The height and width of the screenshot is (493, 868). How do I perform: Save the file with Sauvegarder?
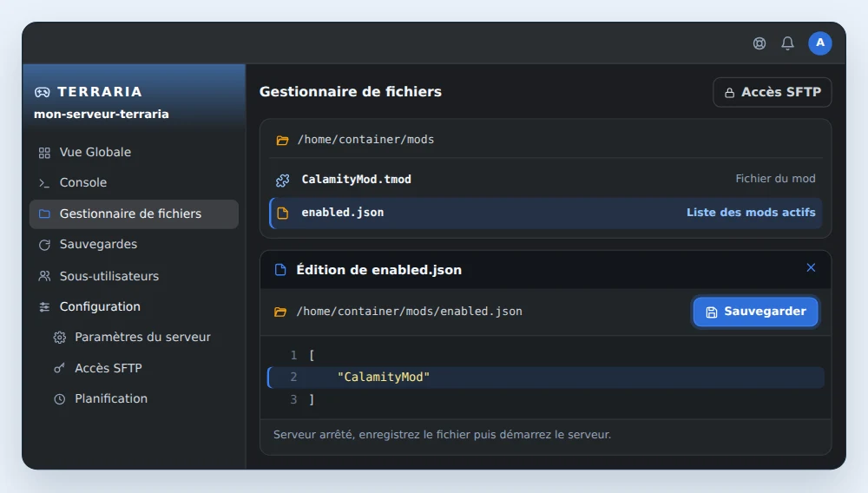756,312
